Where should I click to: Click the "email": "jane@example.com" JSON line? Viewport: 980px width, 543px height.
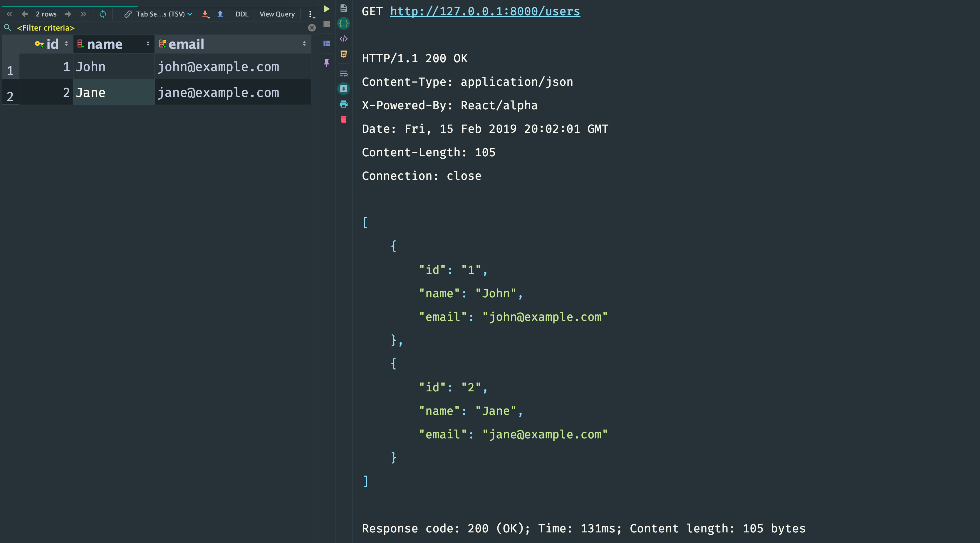point(513,435)
